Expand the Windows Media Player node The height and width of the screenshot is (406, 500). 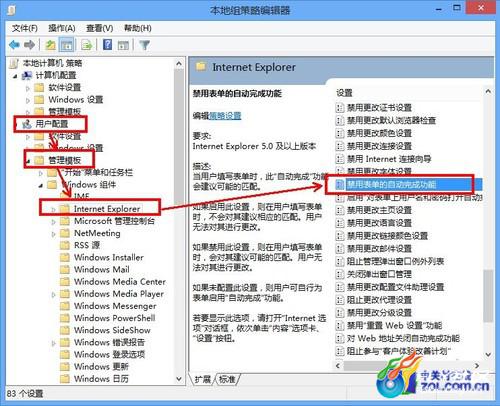tap(53, 294)
